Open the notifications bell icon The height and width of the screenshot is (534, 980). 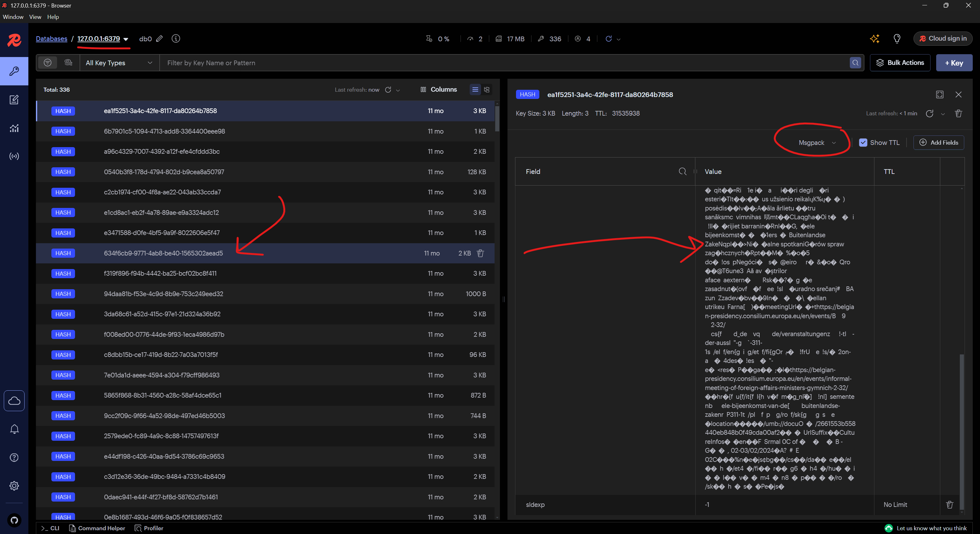(14, 429)
